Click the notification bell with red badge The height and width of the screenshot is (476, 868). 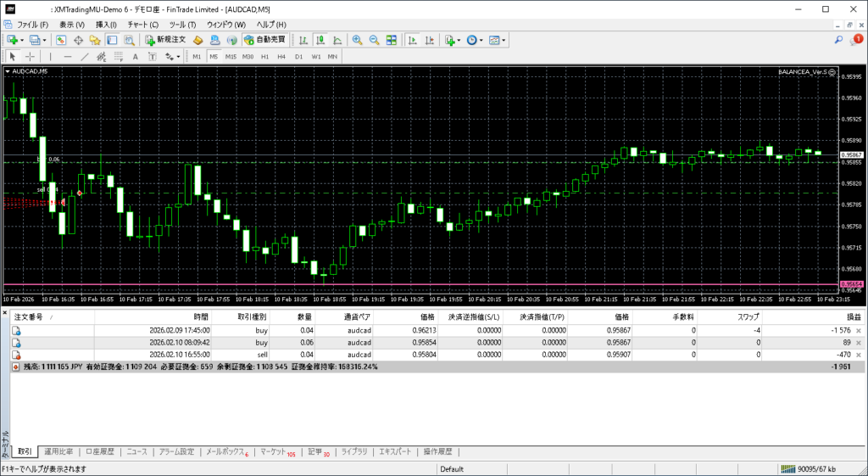(x=857, y=40)
